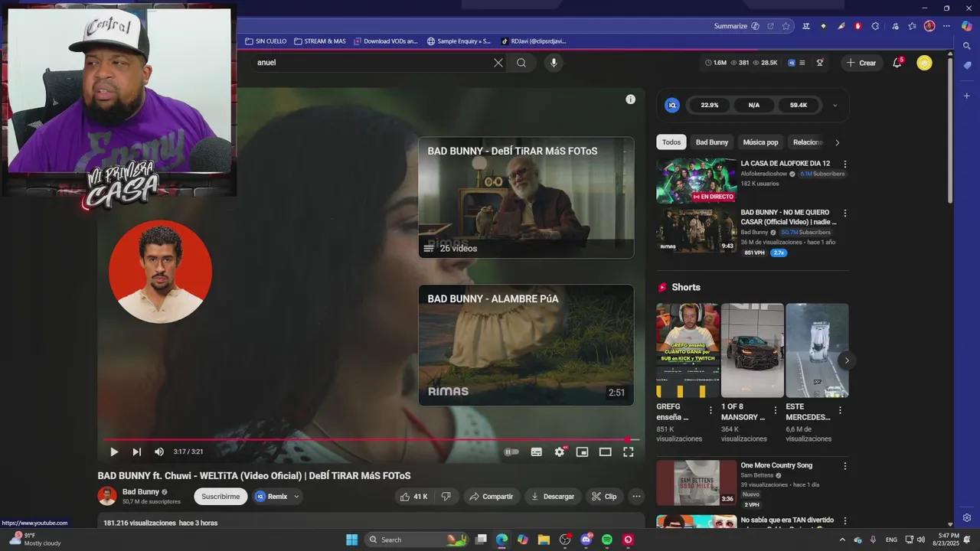
Task: Select the Música pop filter chip
Action: pos(760,142)
